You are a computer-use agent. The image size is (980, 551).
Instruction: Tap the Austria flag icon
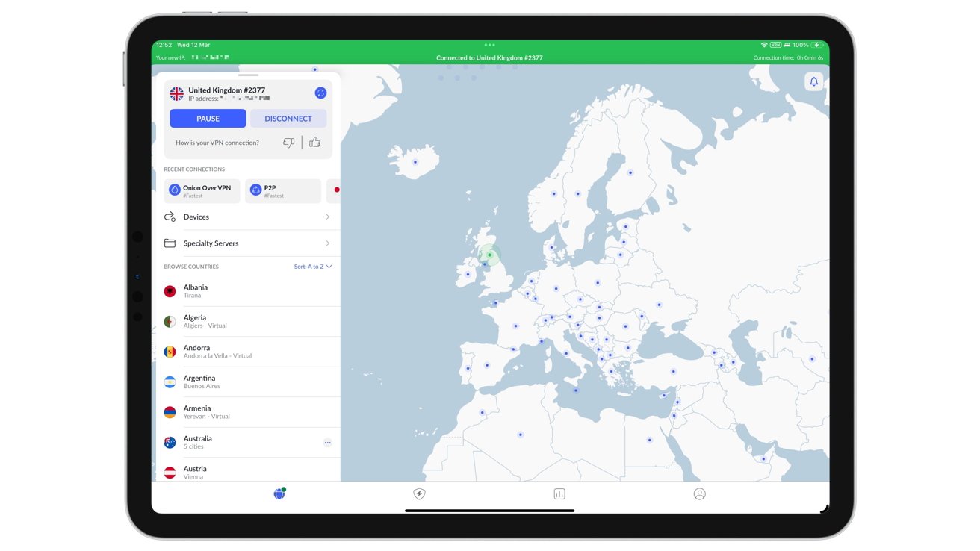tap(170, 473)
